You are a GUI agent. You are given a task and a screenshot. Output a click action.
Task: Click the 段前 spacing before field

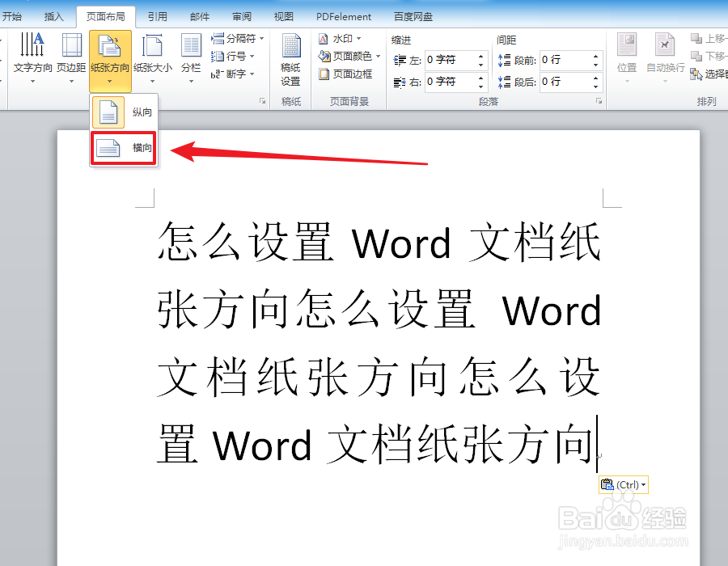pyautogui.click(x=565, y=60)
